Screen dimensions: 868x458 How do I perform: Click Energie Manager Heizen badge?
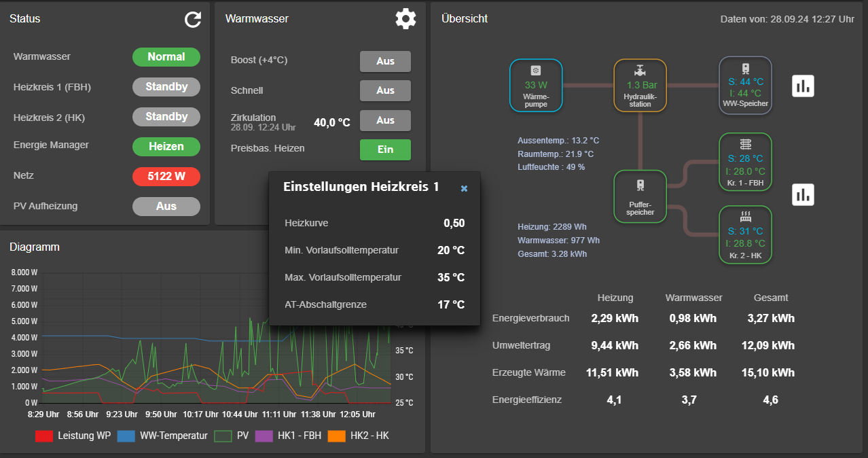tap(166, 146)
